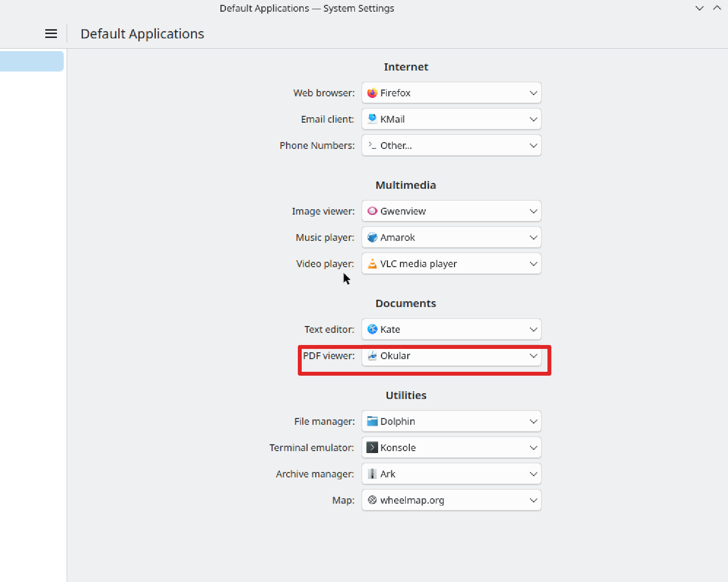Expand the Map dropdown arrow

pos(533,500)
